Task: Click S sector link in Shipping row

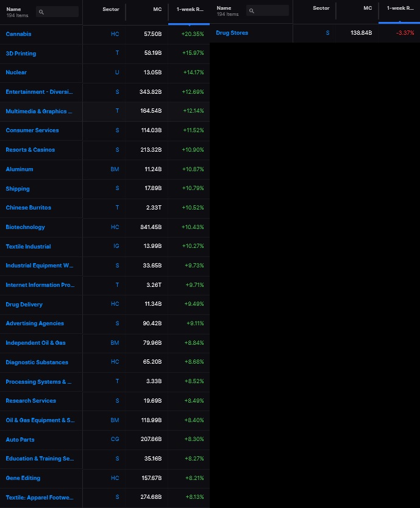Action: (117, 188)
